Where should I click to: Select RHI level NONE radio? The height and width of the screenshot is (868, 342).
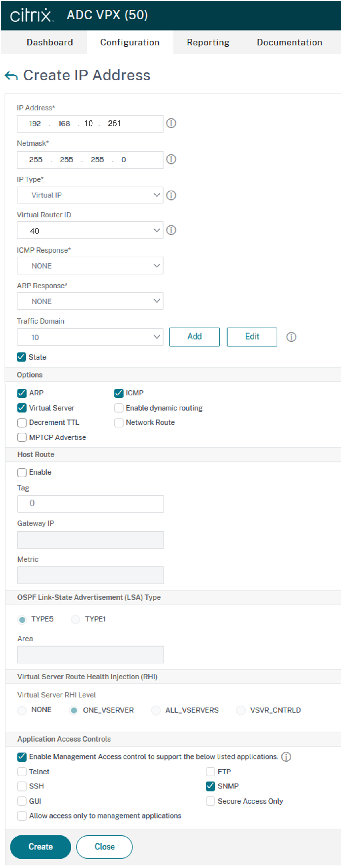[x=22, y=710]
